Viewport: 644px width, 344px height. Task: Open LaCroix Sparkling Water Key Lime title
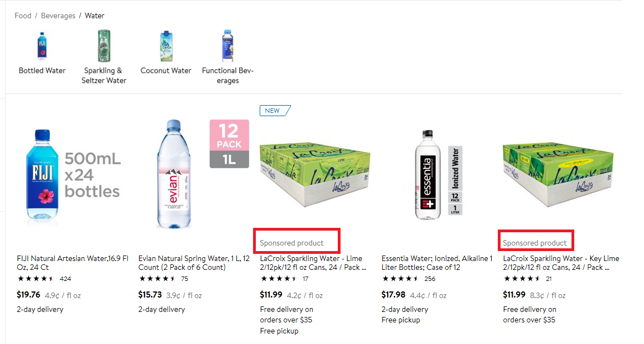coord(560,263)
